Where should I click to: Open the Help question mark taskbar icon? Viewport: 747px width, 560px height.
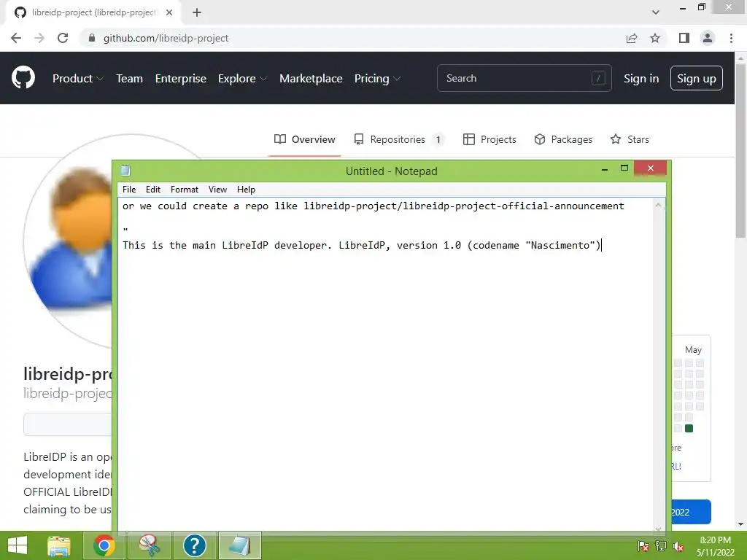coord(194,545)
